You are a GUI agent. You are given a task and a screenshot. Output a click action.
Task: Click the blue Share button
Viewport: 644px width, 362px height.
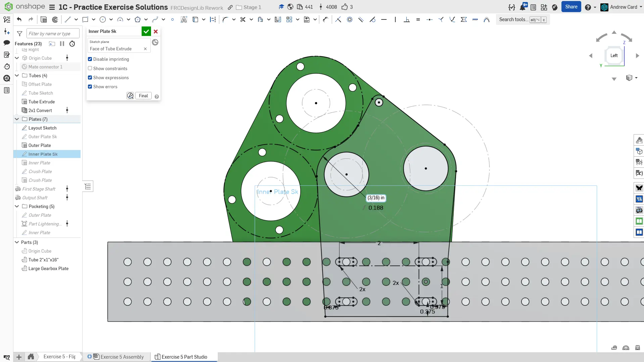point(571,7)
